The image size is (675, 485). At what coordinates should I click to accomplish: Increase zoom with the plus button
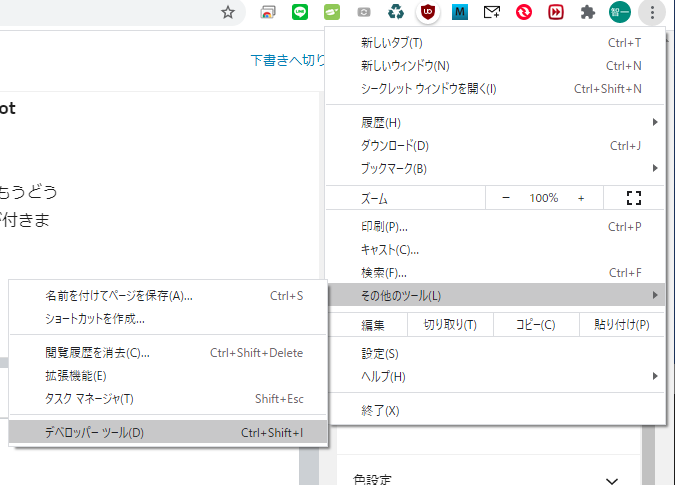click(581, 198)
